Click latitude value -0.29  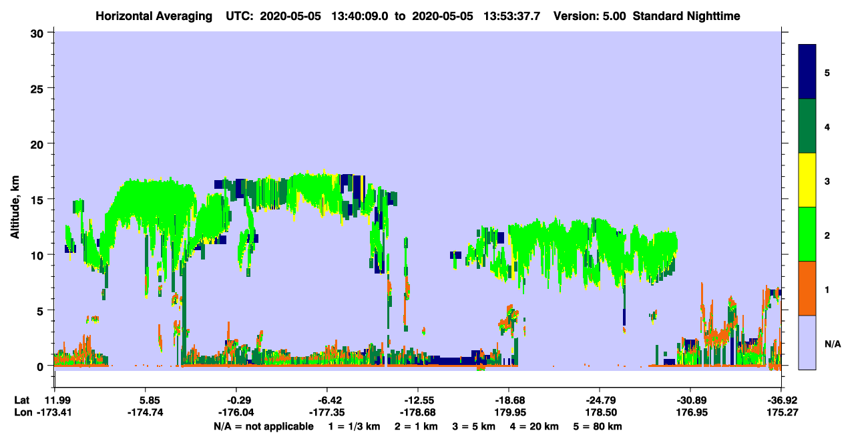click(x=236, y=400)
